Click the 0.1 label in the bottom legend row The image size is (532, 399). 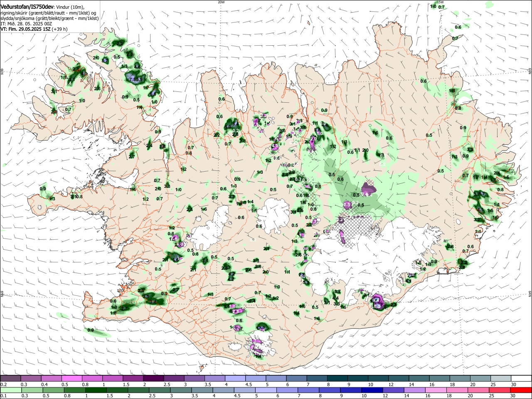click(3, 396)
